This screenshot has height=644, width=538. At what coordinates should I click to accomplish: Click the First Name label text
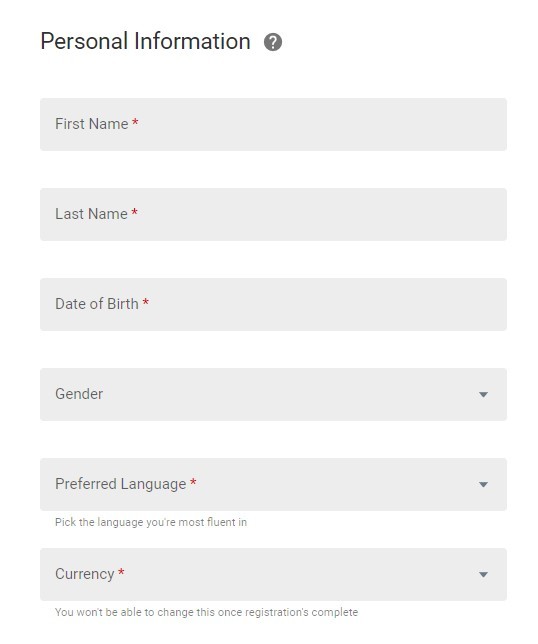click(92, 124)
